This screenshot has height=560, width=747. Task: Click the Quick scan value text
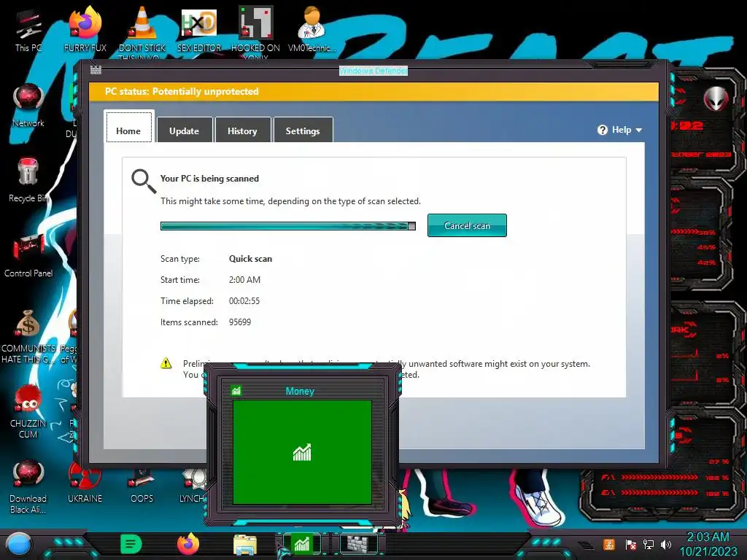tap(251, 259)
